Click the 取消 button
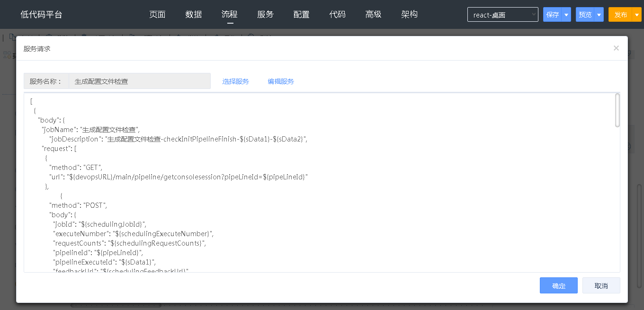644x310 pixels. (601, 285)
